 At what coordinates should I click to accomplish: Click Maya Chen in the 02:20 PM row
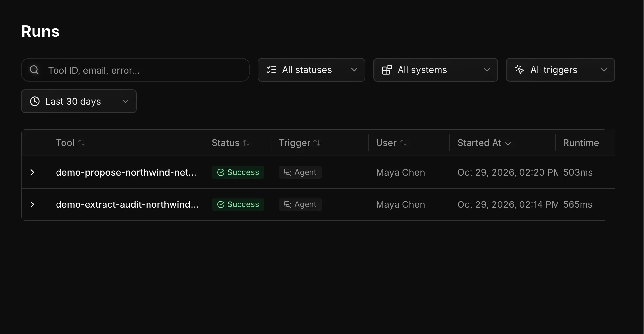pyautogui.click(x=400, y=172)
